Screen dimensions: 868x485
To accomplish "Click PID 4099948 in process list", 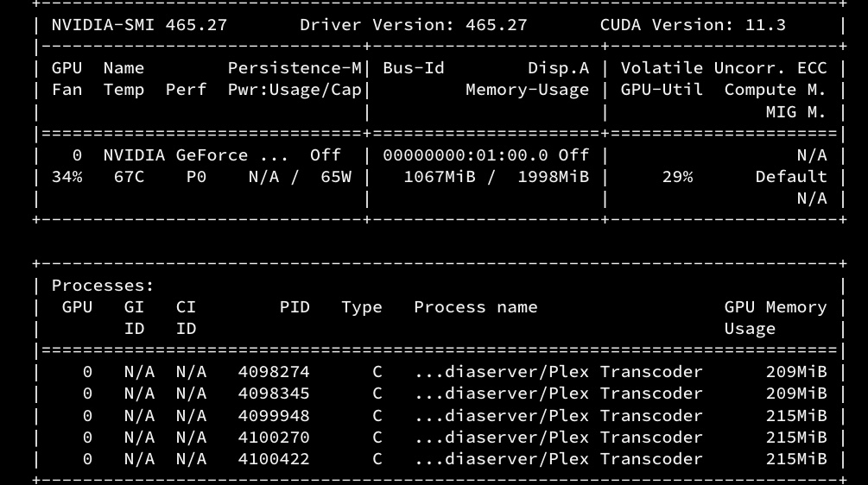I will click(x=274, y=416).
